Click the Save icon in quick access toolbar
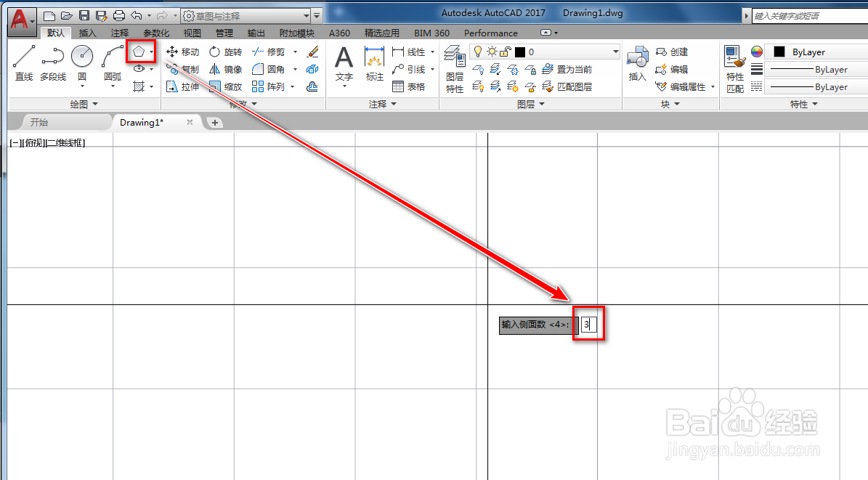Viewport: 868px width, 480px height. pyautogui.click(x=84, y=15)
